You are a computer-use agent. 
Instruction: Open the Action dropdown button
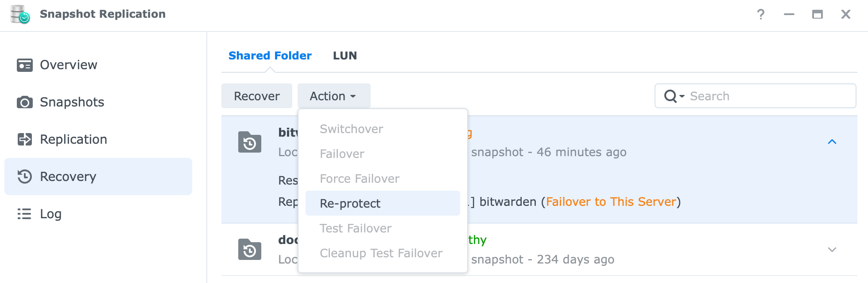pos(334,96)
